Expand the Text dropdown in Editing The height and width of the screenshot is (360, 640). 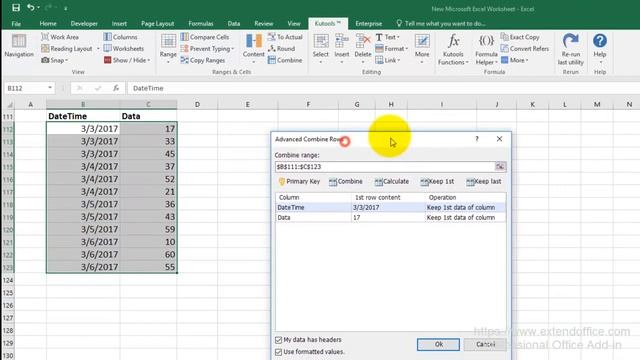click(398, 37)
